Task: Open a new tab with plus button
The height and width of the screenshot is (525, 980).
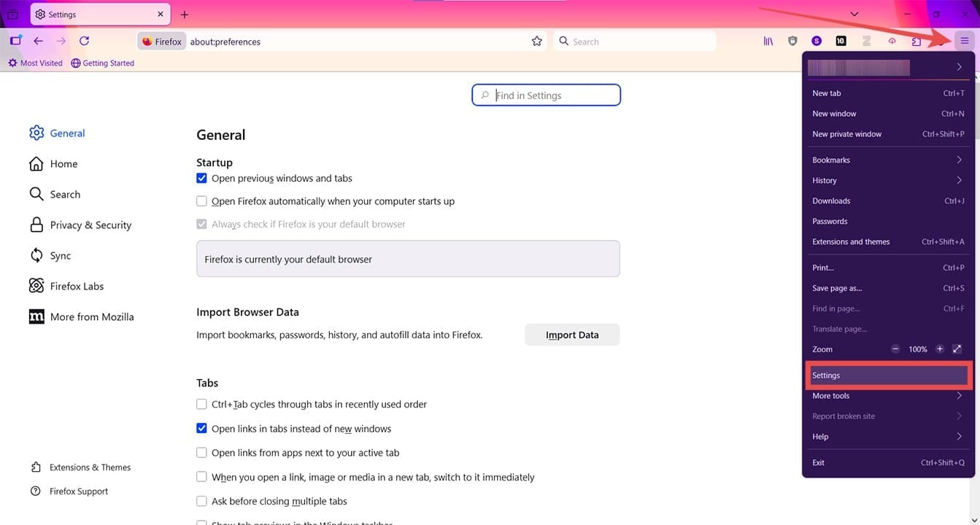Action: coord(185,15)
